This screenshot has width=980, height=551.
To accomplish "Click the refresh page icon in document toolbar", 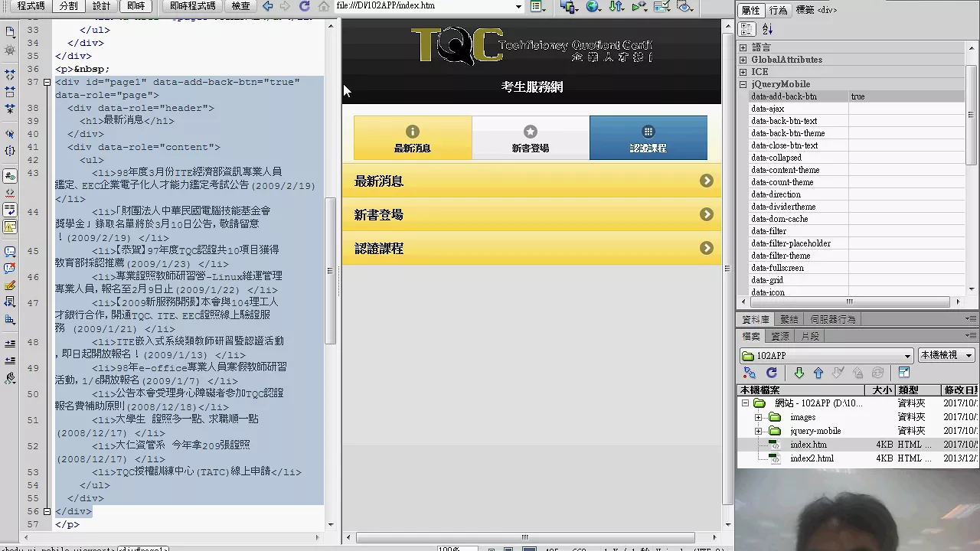I will click(304, 6).
